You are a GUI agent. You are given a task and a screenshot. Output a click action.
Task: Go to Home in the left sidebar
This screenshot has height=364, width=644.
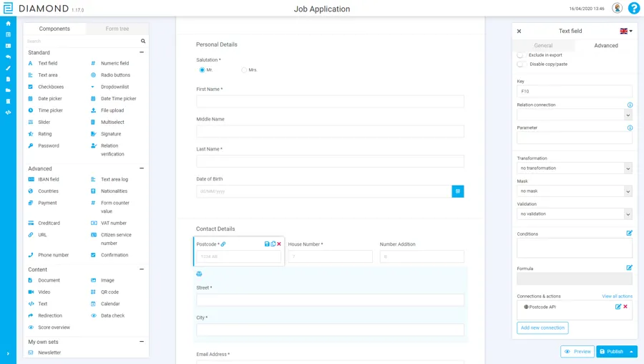8,24
